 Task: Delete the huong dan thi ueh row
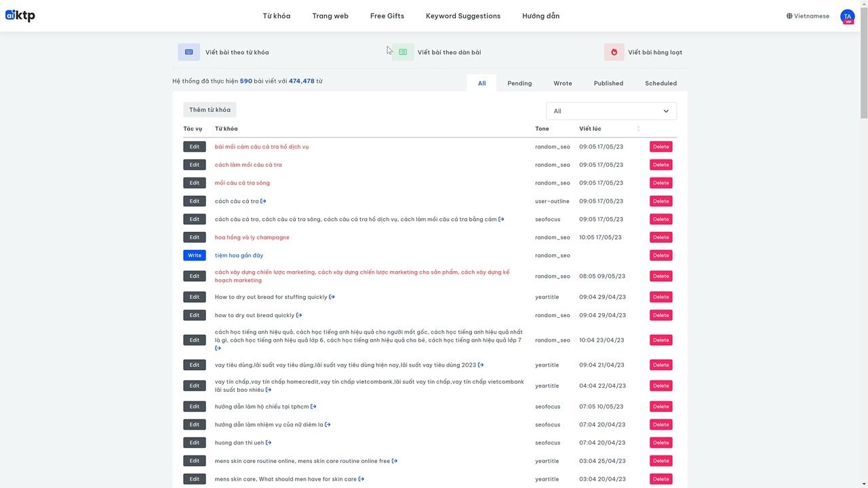click(x=661, y=443)
